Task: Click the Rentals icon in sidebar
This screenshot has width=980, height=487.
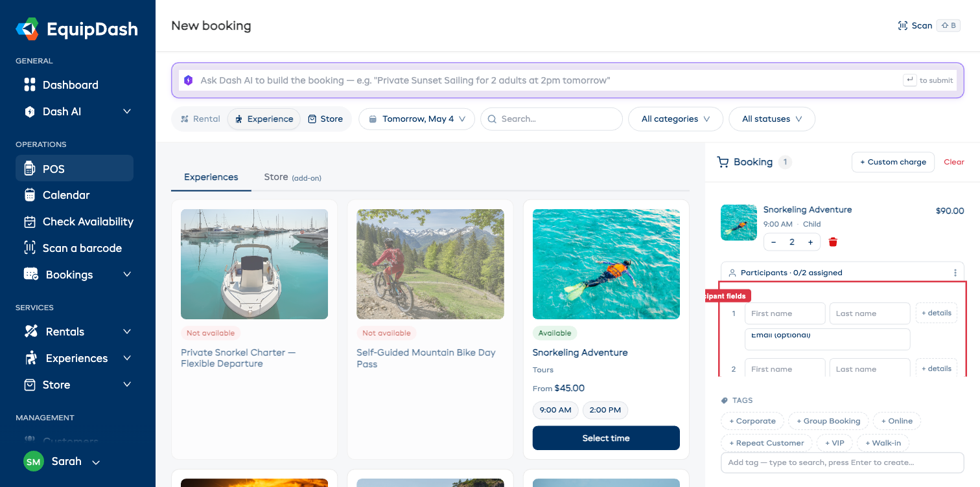Action: [31, 332]
